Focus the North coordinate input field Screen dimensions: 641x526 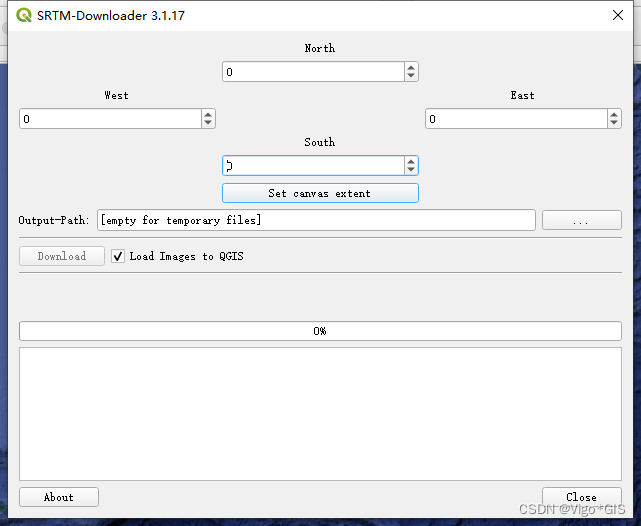click(314, 72)
